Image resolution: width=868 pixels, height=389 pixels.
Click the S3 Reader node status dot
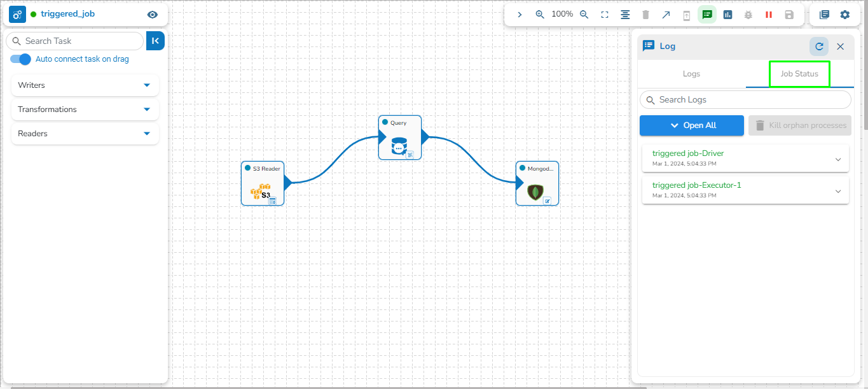(x=247, y=168)
